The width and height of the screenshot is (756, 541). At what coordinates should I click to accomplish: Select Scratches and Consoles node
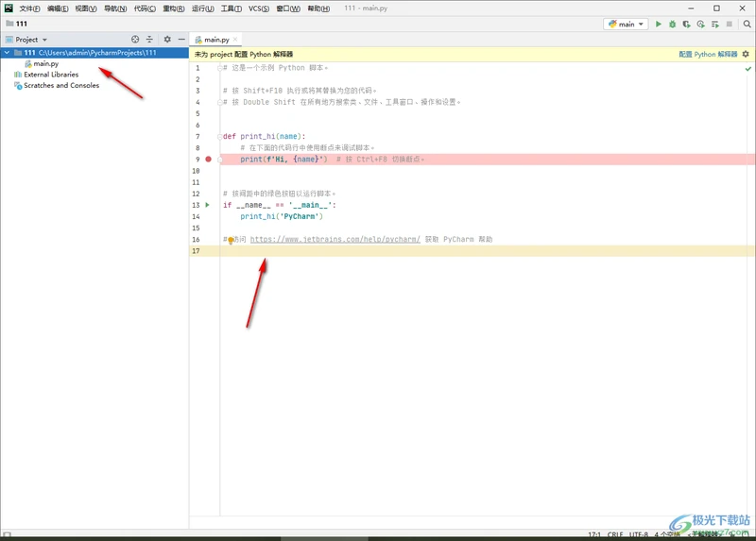coord(61,85)
